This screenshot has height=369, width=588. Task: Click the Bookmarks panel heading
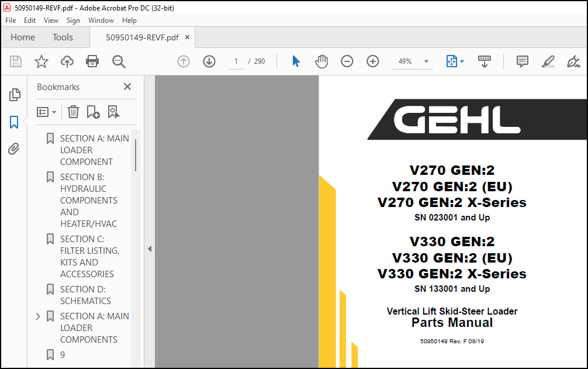[x=58, y=87]
